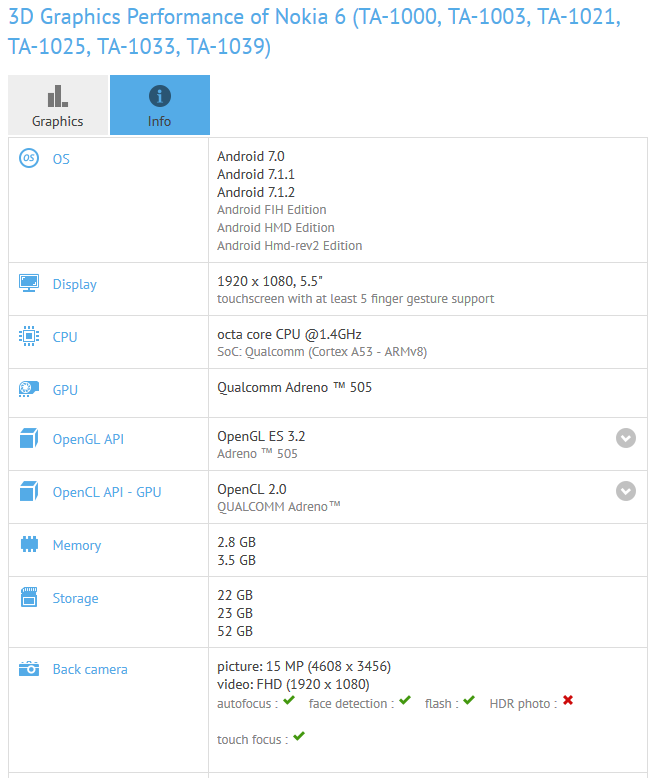The width and height of the screenshot is (653, 778).
Task: Click the OpenCL API - GPU label
Action: point(107,492)
